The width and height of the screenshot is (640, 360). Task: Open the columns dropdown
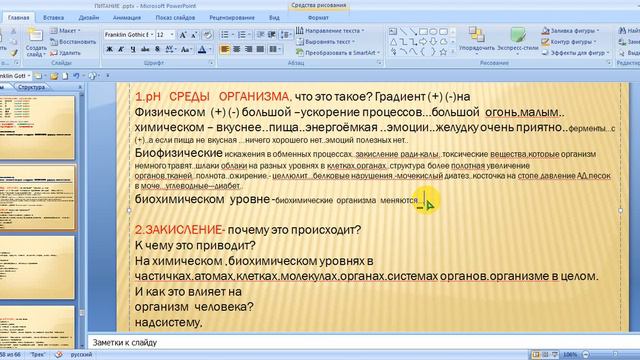click(x=275, y=49)
